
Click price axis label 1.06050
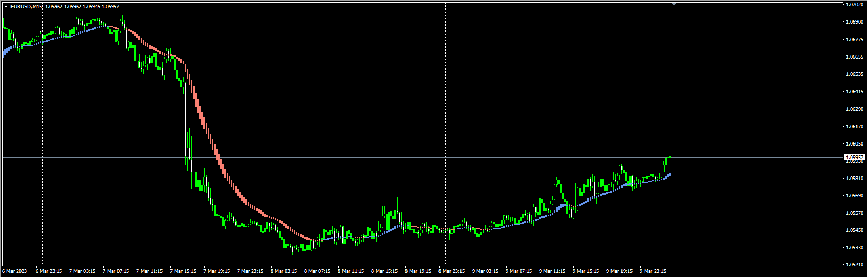854,144
